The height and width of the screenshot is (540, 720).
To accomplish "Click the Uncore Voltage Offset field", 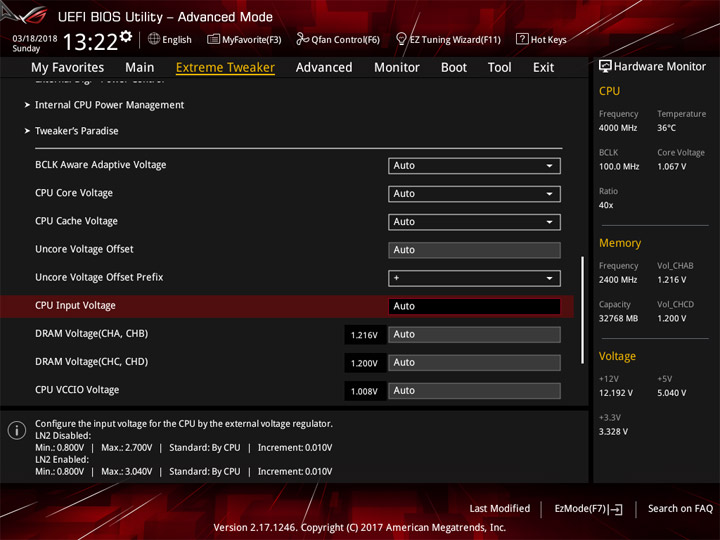I will point(474,250).
